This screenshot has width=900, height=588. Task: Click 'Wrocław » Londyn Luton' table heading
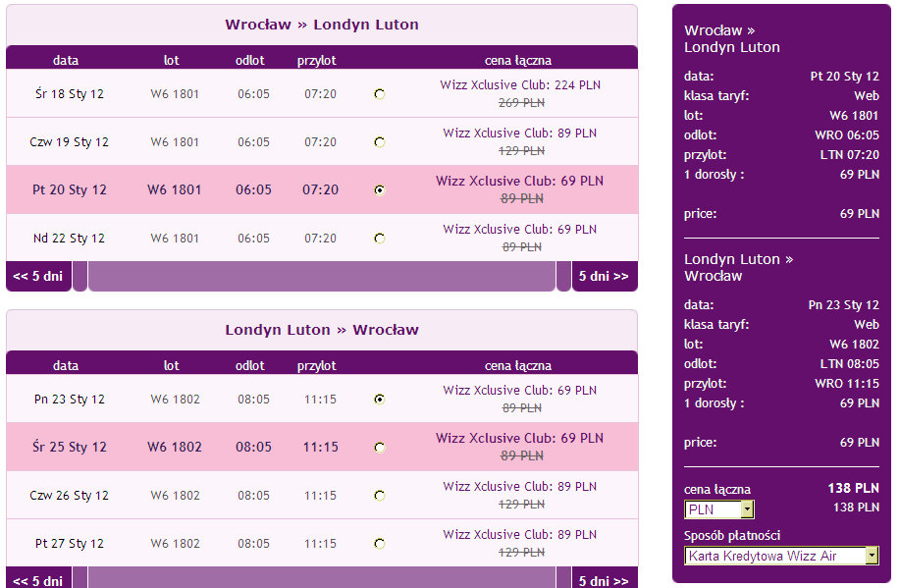click(x=322, y=25)
